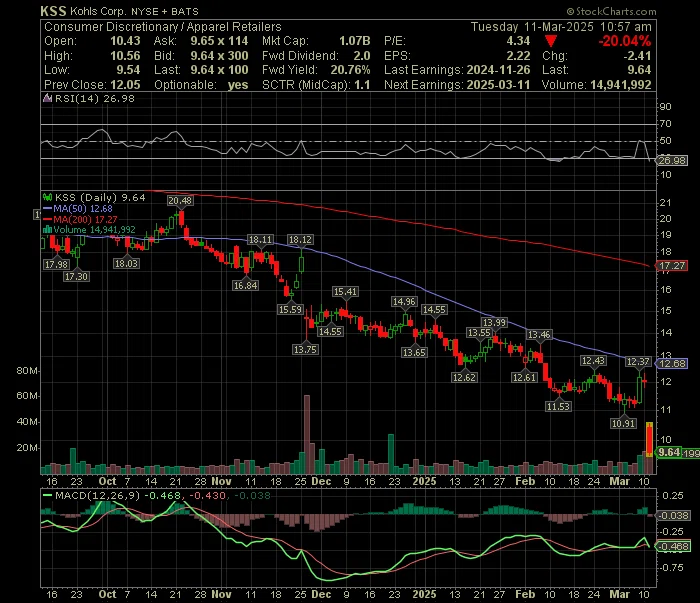Click the 17.30 price low label
700x603 pixels.
click(x=76, y=276)
